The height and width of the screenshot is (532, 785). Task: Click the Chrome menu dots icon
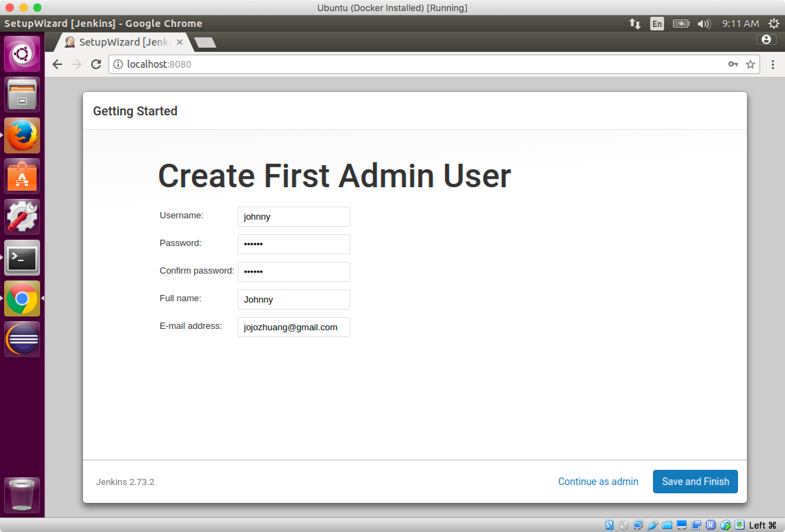click(x=773, y=64)
